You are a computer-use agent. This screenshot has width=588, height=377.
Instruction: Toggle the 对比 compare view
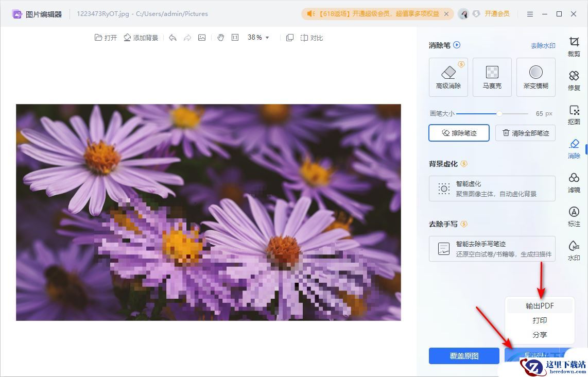click(312, 38)
